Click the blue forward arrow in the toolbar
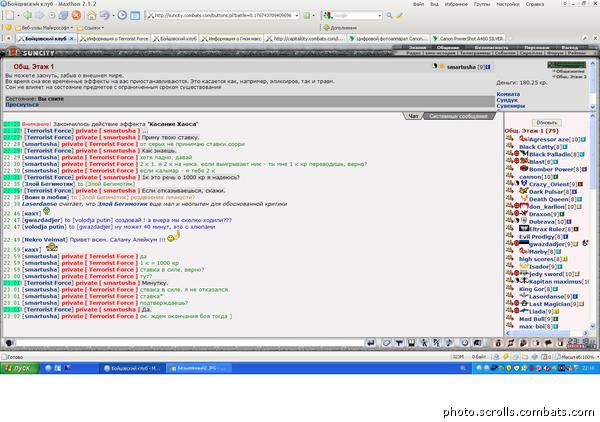Image resolution: width=600 pixels, height=422 pixels. 39,15
